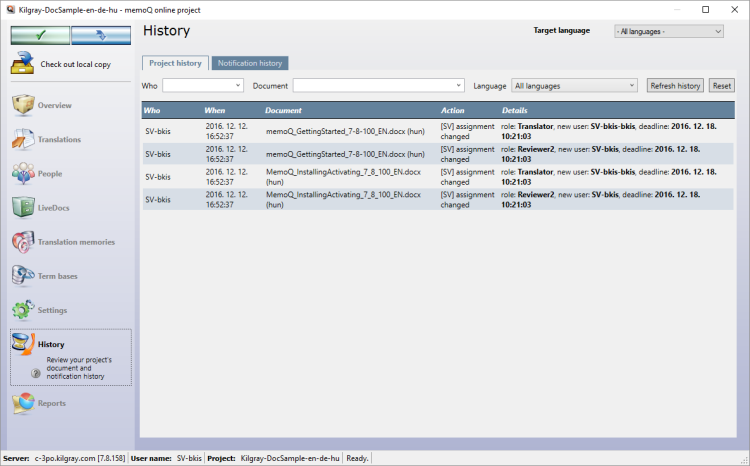Click the Check out local copy icon

tap(23, 65)
